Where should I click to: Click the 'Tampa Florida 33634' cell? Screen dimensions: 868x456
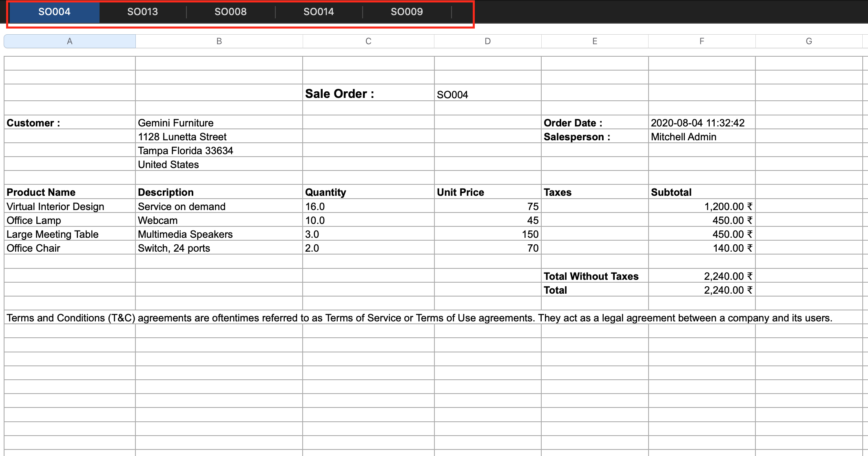[x=219, y=150]
